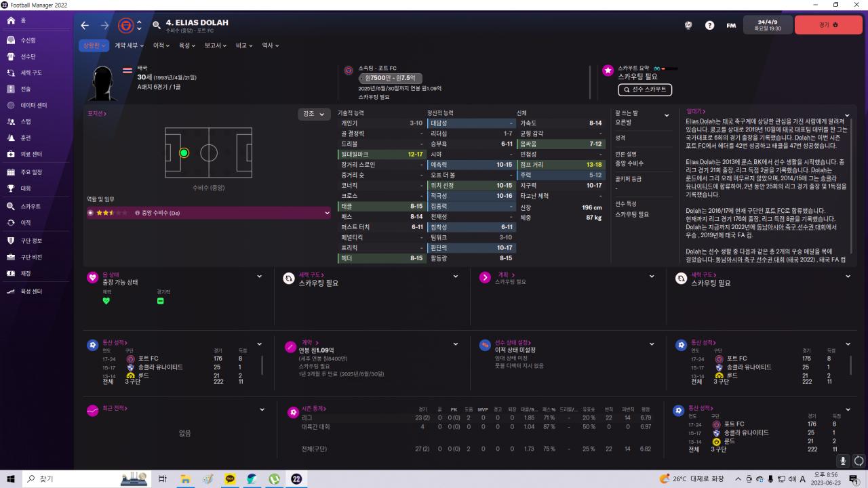Open the Task View taskbar button
The image size is (868, 488).
(x=163, y=479)
